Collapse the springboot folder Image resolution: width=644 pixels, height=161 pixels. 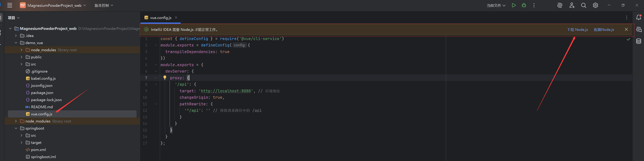pyautogui.click(x=16, y=128)
